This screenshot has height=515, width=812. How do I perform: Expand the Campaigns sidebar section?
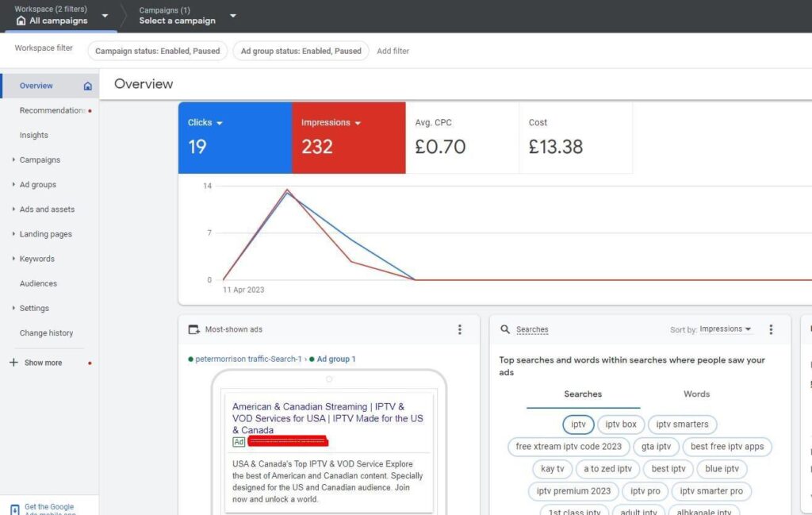[x=13, y=159]
